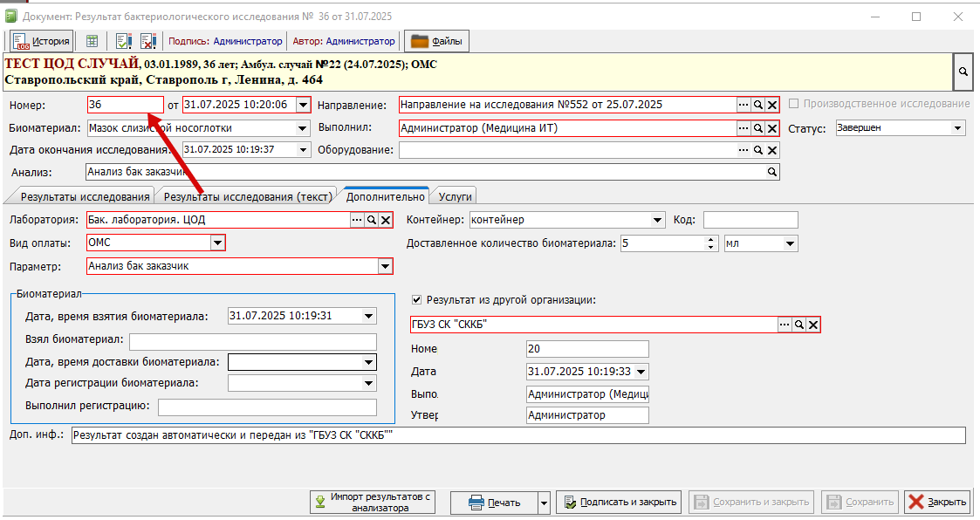Search the Направление field magnifier

click(x=758, y=105)
